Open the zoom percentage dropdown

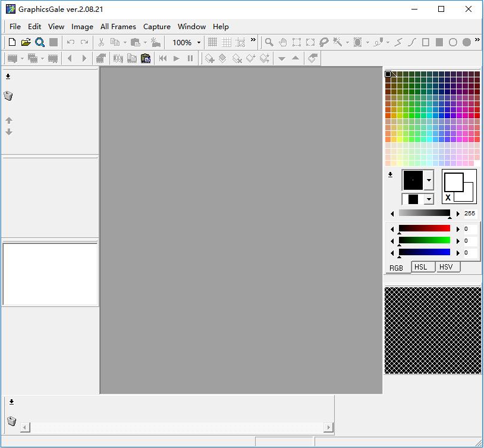pyautogui.click(x=199, y=42)
